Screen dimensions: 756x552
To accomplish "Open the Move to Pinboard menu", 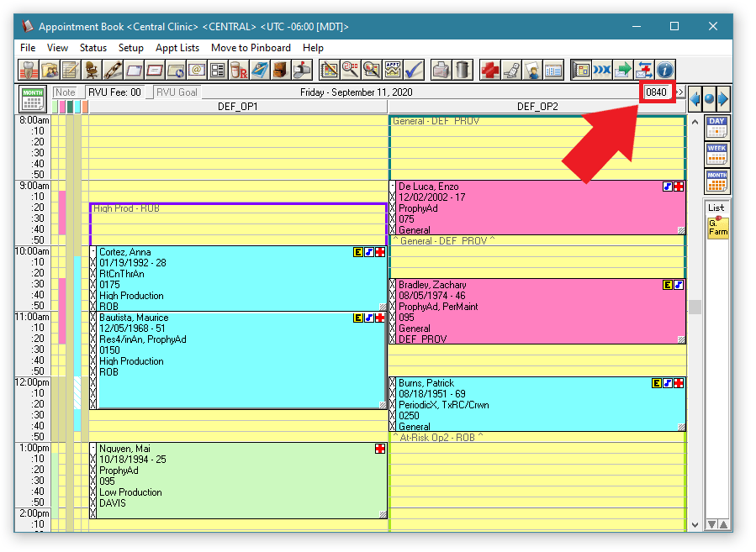I will 251,48.
